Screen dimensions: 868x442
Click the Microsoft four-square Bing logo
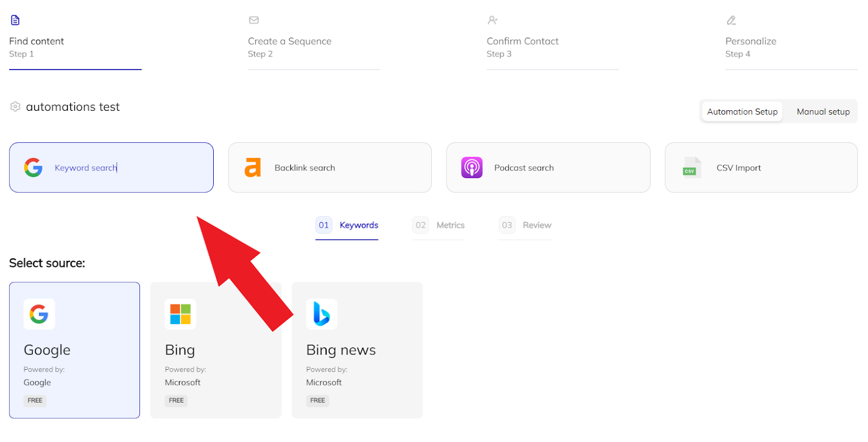[181, 314]
